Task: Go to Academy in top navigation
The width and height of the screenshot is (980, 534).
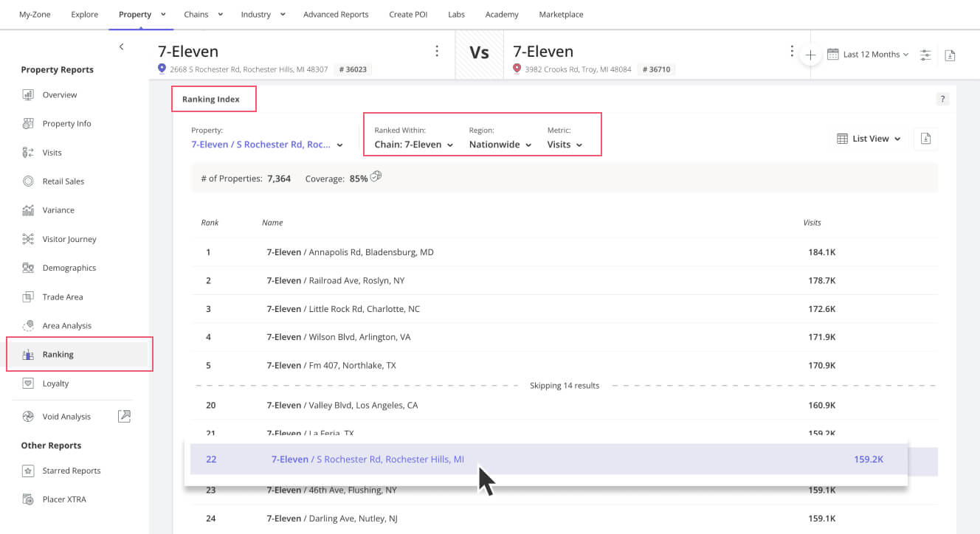Action: coord(502,14)
